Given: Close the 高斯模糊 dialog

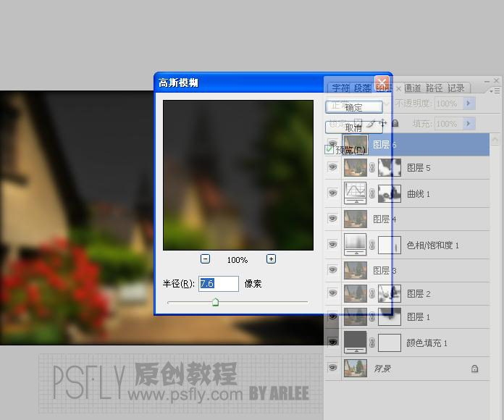Looking at the screenshot, I should coord(382,83).
